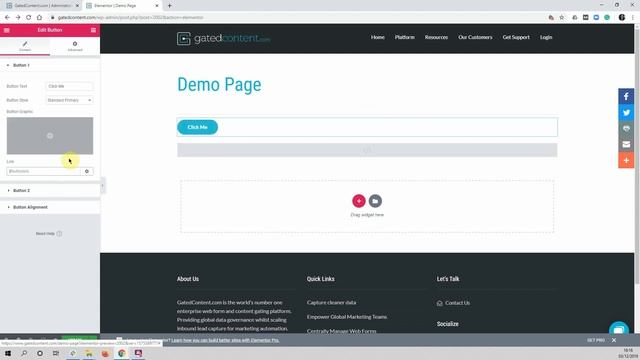
Task: Switch to the Content tab
Action: click(25, 46)
